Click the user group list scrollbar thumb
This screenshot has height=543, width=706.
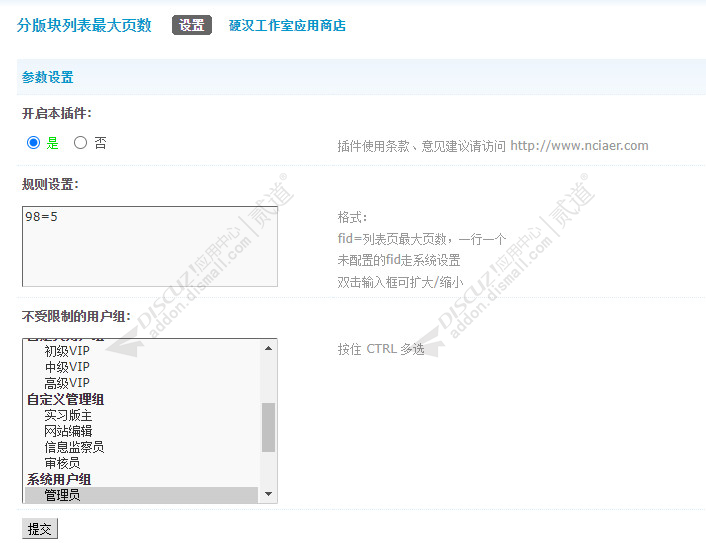(x=268, y=427)
